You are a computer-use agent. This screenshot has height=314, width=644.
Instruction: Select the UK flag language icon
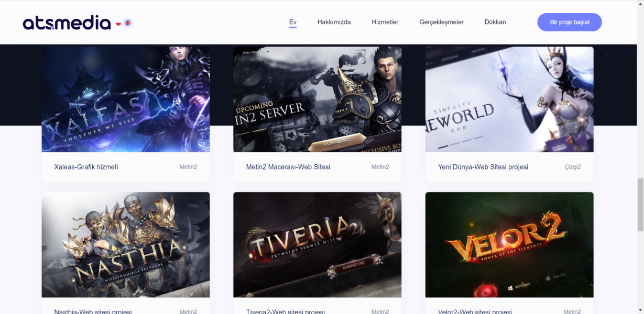point(128,23)
